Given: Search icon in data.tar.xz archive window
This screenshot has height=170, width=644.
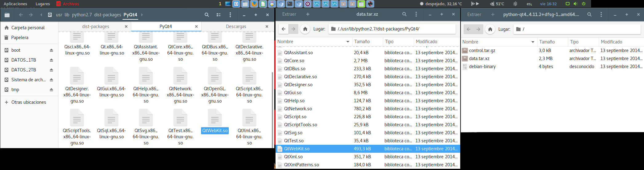Looking at the screenshot, I should (405, 14).
